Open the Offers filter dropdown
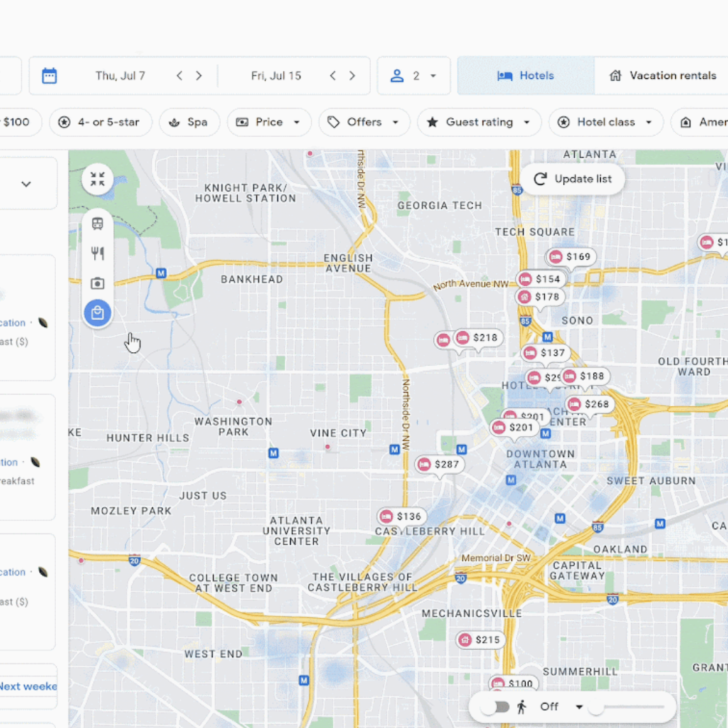The image size is (728, 728). [x=365, y=122]
